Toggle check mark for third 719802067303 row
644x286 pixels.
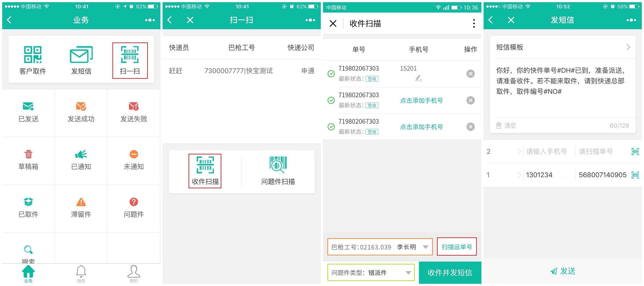(331, 127)
